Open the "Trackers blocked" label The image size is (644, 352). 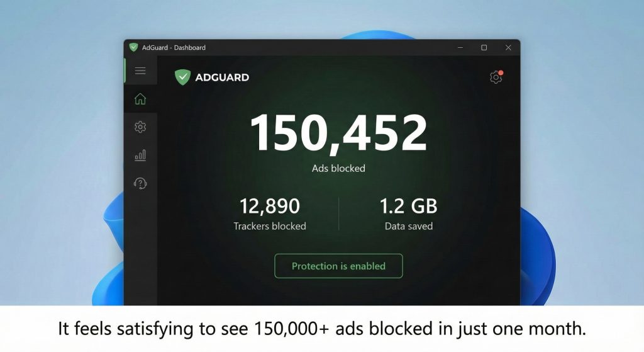(270, 226)
